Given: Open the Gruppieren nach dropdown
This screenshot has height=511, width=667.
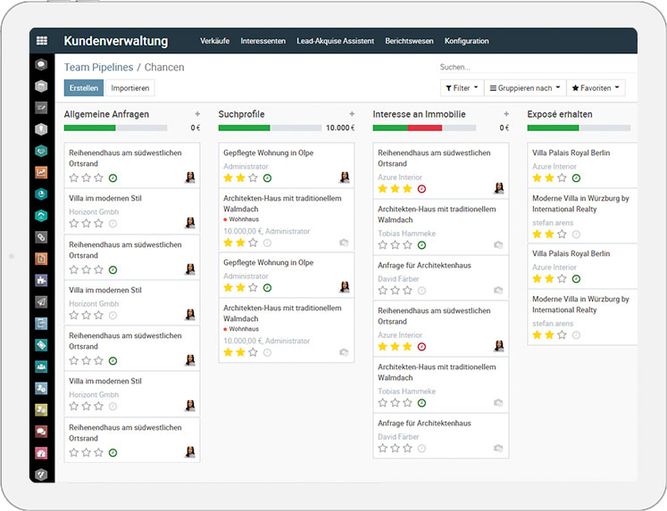Looking at the screenshot, I should tap(525, 88).
